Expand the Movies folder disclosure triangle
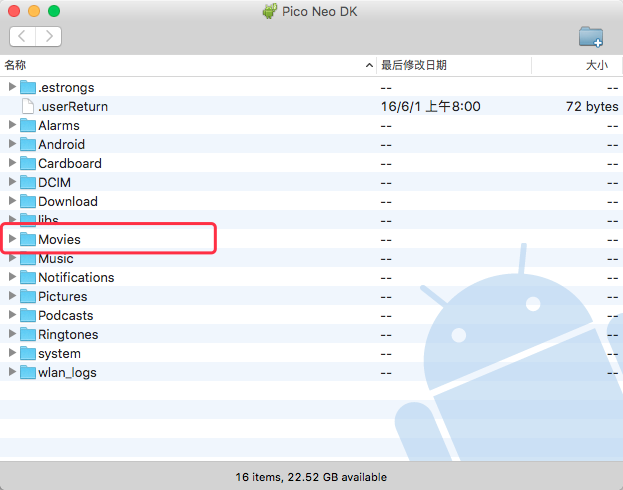 (12, 239)
